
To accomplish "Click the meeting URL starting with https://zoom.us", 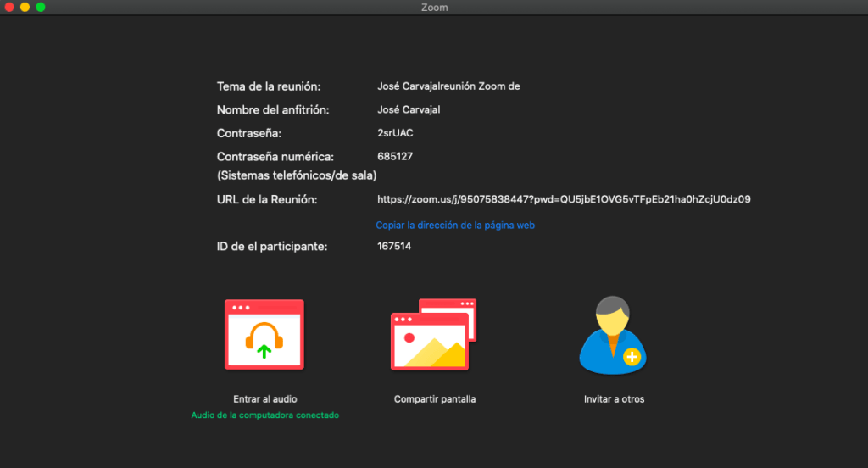I will point(564,199).
